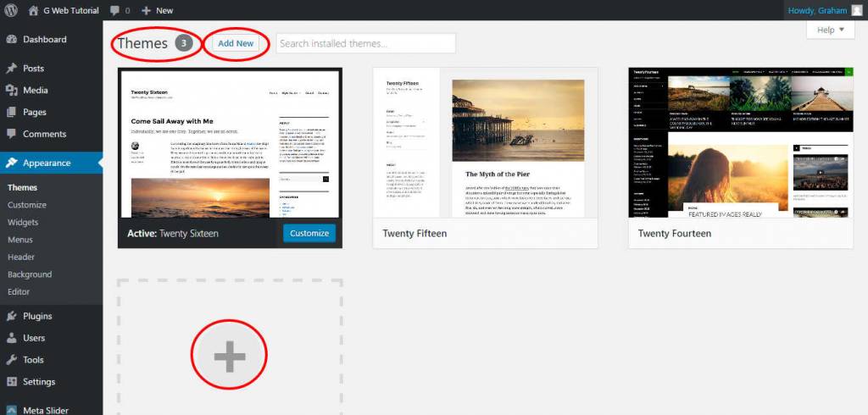Focus the Search installed themes field
This screenshot has height=415, width=868.
tap(365, 43)
